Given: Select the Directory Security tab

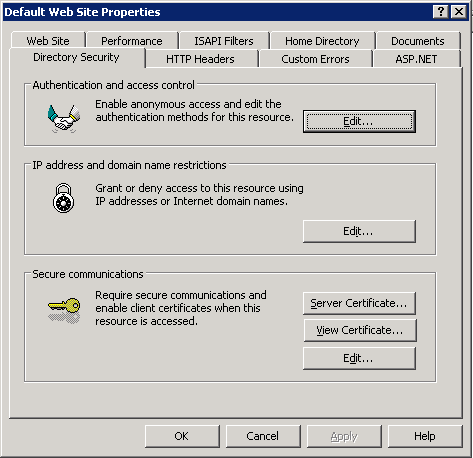Looking at the screenshot, I should (x=76, y=57).
